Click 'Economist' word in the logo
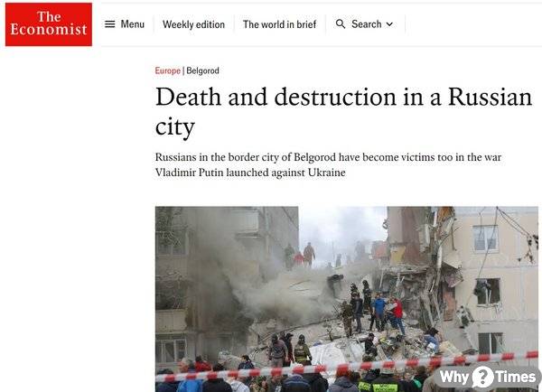 point(49,30)
